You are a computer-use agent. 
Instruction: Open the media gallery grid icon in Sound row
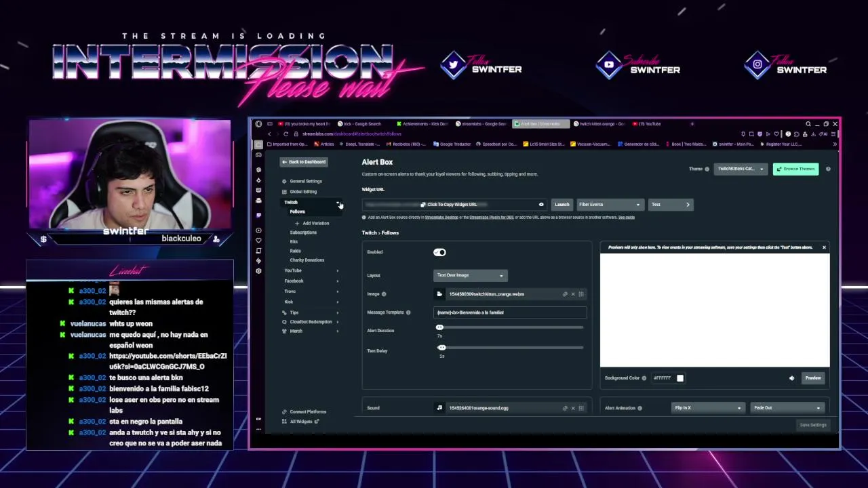tap(581, 408)
